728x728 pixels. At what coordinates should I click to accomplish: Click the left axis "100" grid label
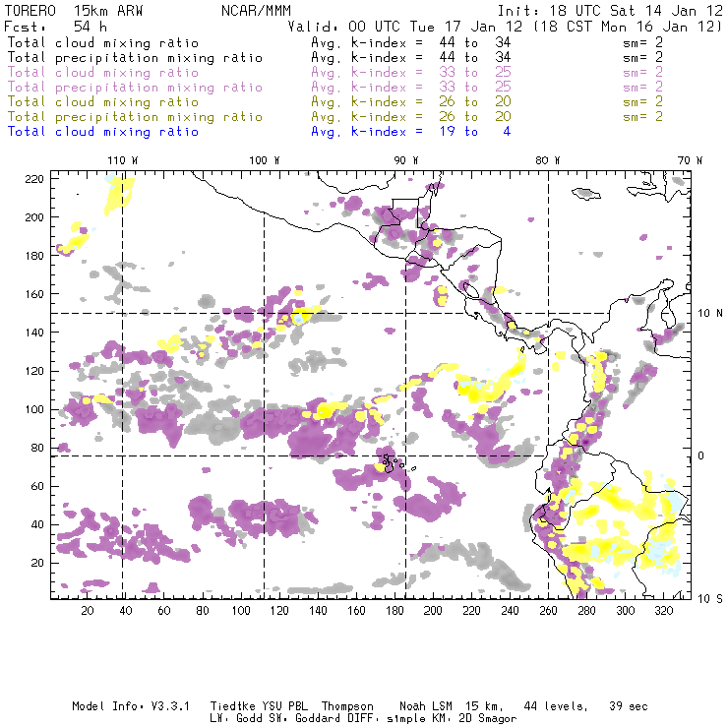[x=34, y=409]
